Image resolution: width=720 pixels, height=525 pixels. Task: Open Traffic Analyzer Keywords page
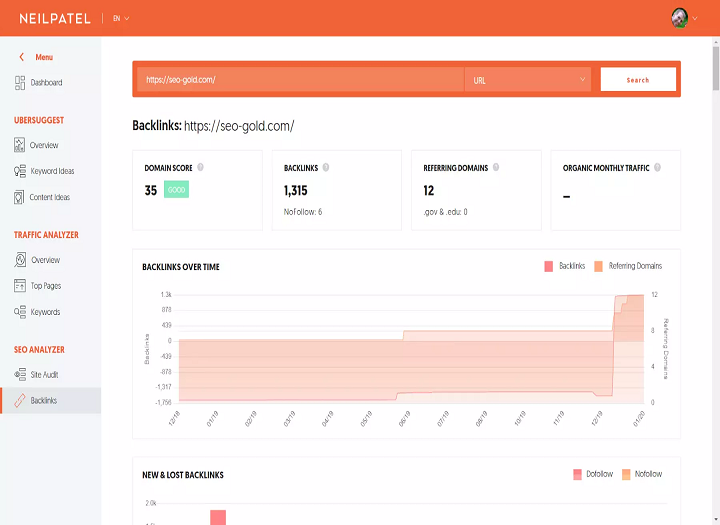(45, 312)
